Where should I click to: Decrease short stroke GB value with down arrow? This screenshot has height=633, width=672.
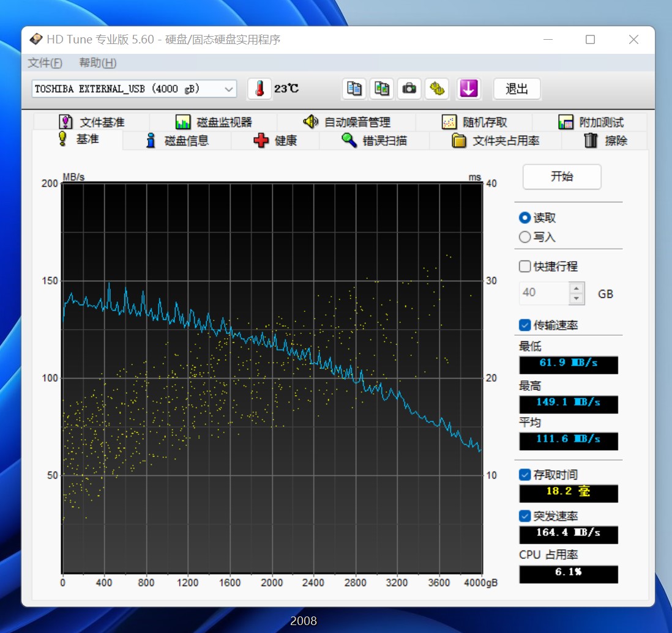click(576, 298)
